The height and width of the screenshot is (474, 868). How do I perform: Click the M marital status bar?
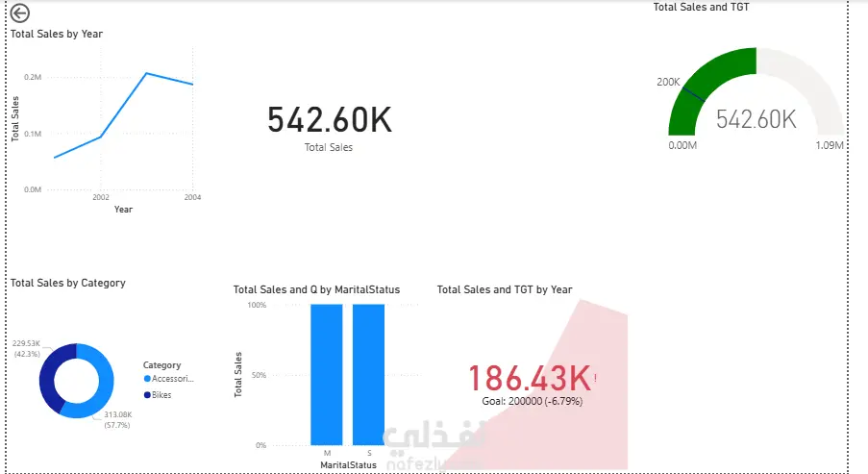326,374
